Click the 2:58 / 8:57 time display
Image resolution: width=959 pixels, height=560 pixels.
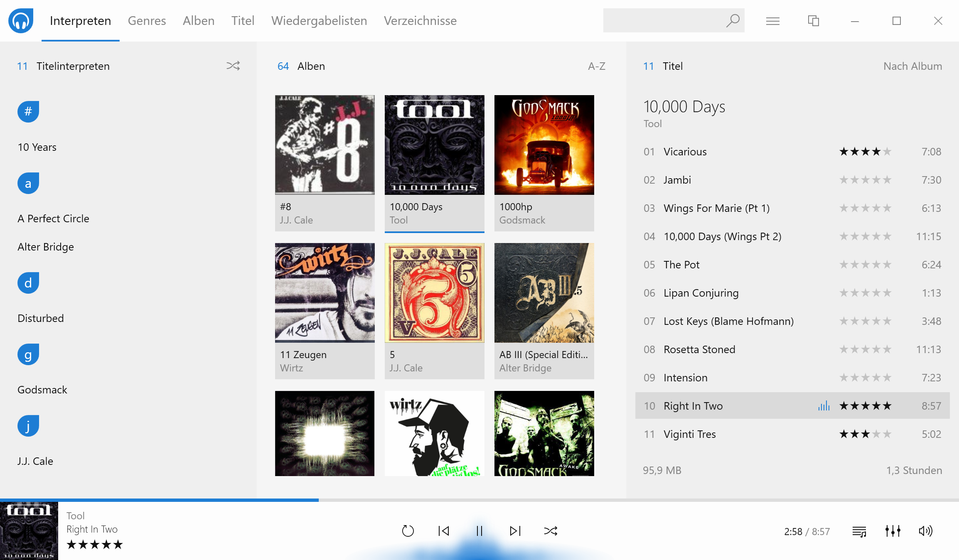(807, 532)
